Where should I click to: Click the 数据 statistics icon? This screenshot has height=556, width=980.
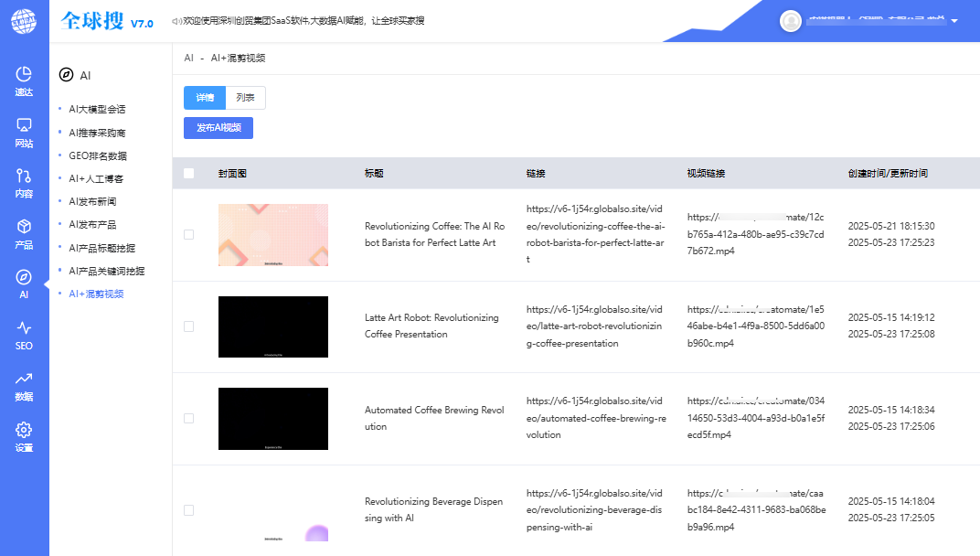(25, 384)
